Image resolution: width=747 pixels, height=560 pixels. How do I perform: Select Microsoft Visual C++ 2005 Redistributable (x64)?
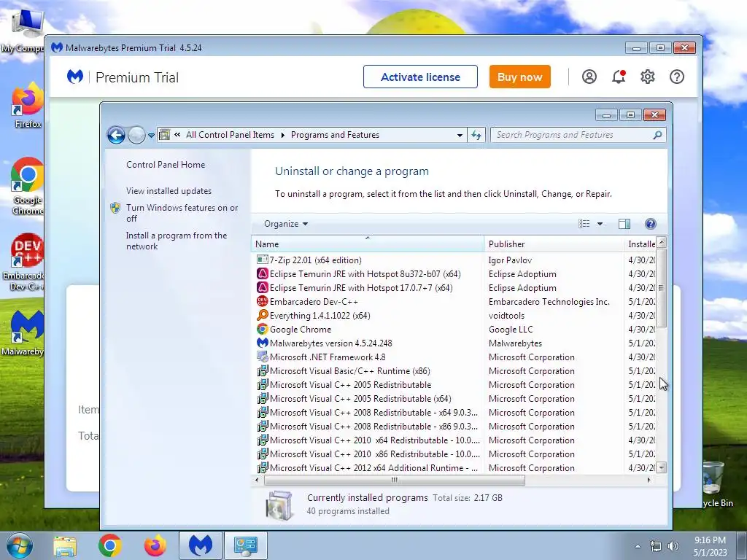(x=455, y=398)
